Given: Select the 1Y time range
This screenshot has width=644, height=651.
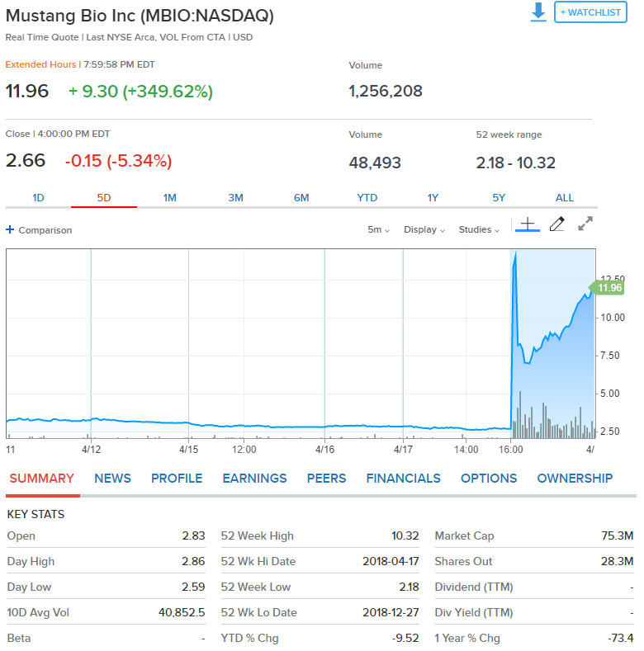Looking at the screenshot, I should (x=433, y=198).
